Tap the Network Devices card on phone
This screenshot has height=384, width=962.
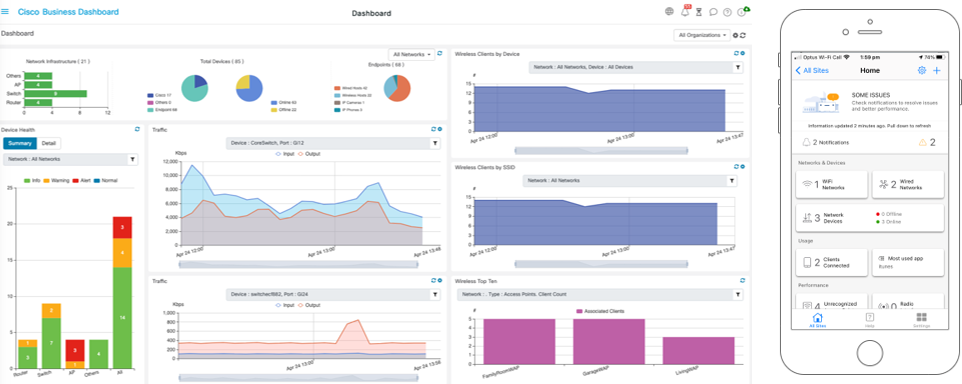(869, 218)
